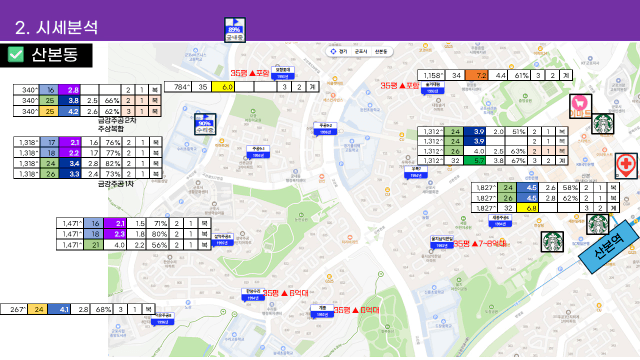Select 산본동 in the map breadcrumb
Viewport: 640px width, 360px height.
tap(380, 51)
